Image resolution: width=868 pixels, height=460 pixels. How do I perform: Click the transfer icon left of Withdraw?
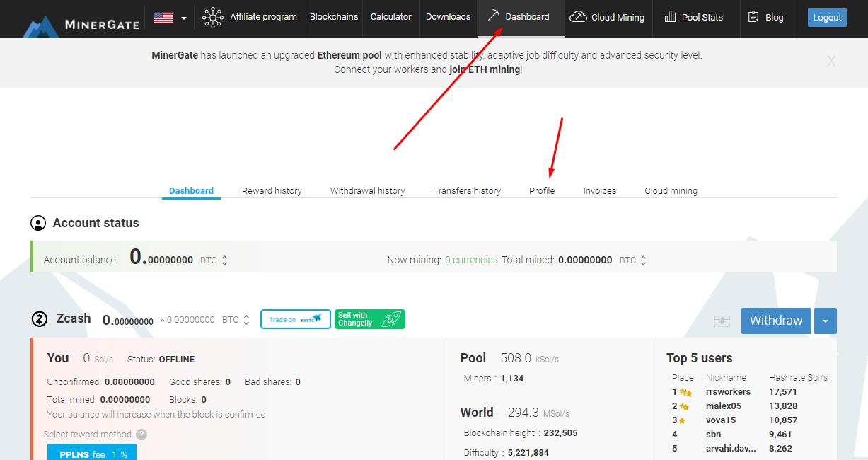722,321
